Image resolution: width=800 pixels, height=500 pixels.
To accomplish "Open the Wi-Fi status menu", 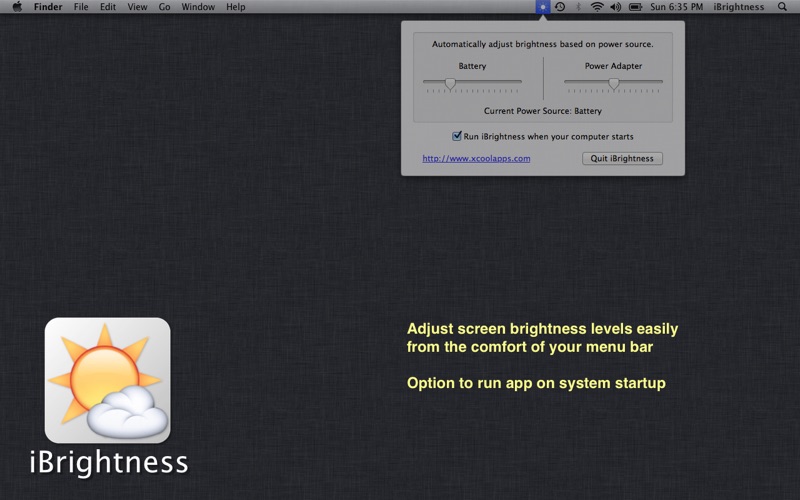I will (596, 7).
